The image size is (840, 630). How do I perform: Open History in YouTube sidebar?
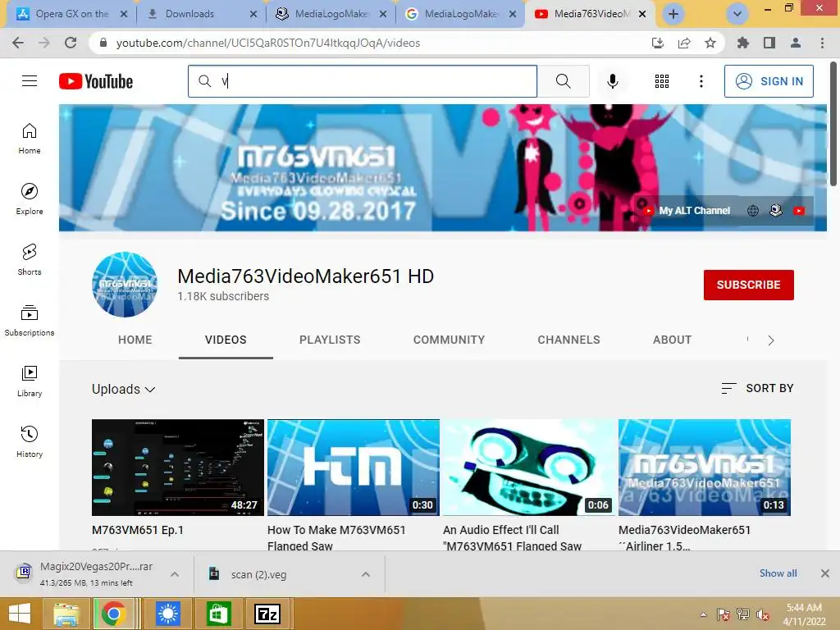click(x=30, y=442)
